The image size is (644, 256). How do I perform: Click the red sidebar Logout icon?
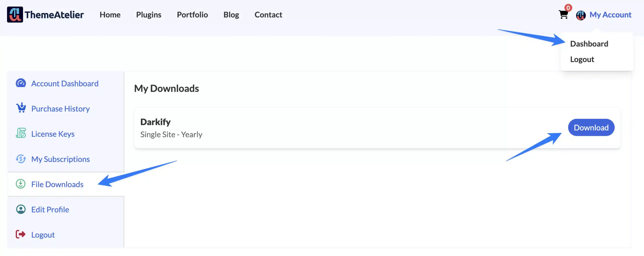(x=20, y=234)
